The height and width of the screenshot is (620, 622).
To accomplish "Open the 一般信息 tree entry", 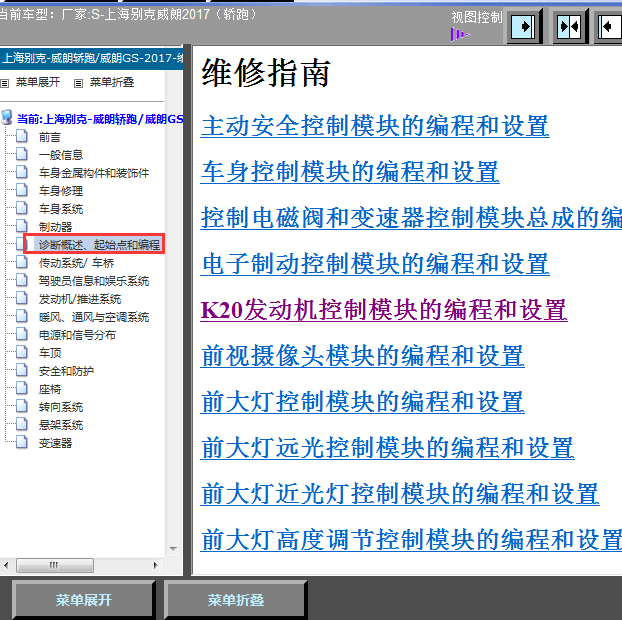I will click(61, 155).
